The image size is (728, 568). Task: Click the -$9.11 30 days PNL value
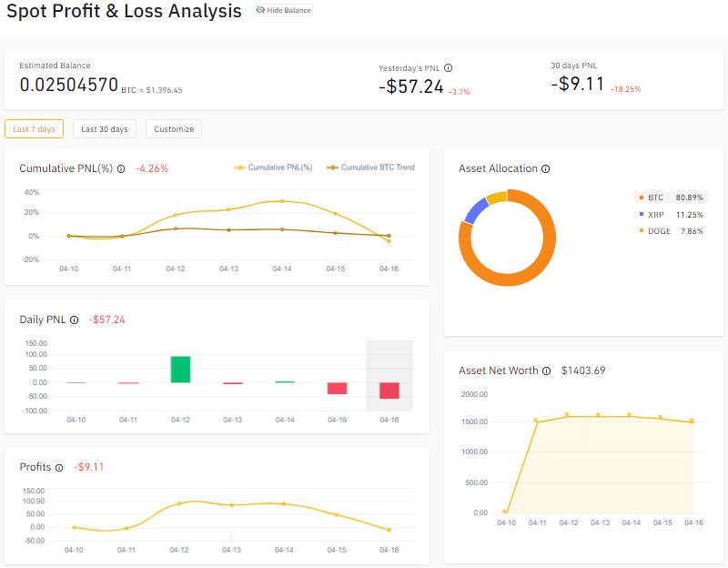pyautogui.click(x=578, y=84)
